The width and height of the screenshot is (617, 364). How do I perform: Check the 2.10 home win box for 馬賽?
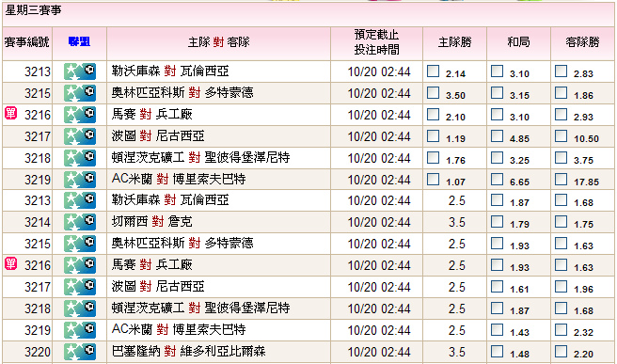(434, 114)
